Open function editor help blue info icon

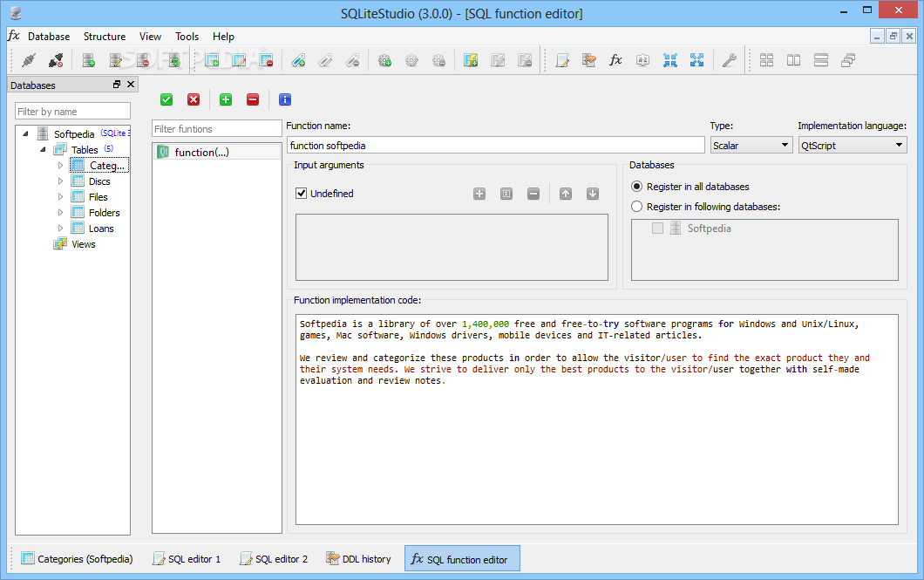(285, 99)
